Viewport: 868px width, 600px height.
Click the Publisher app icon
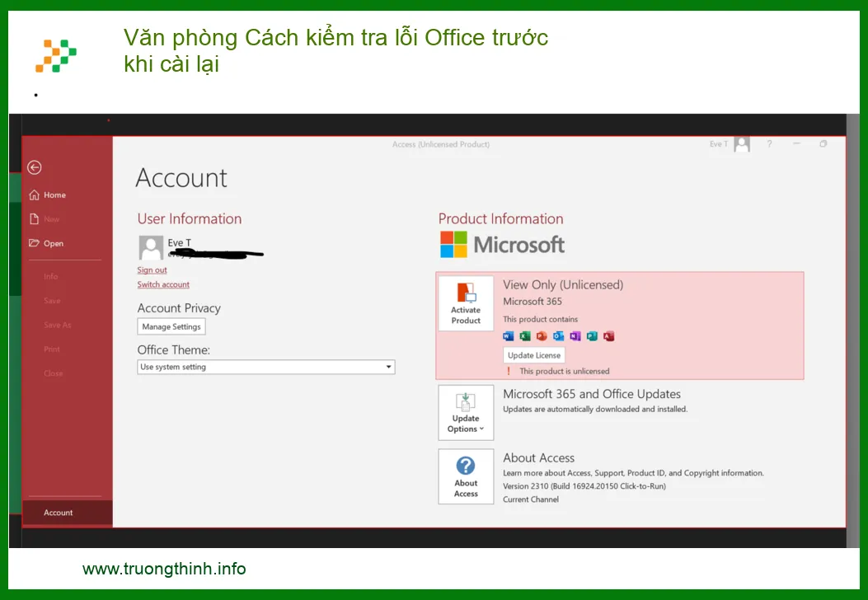(592, 336)
